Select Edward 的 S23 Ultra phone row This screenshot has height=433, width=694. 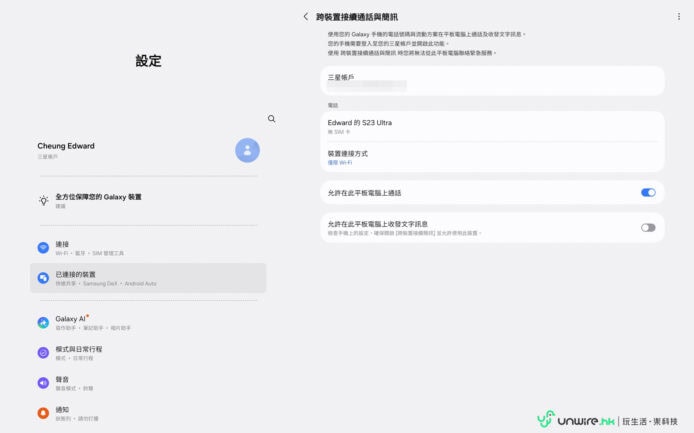[492, 127]
